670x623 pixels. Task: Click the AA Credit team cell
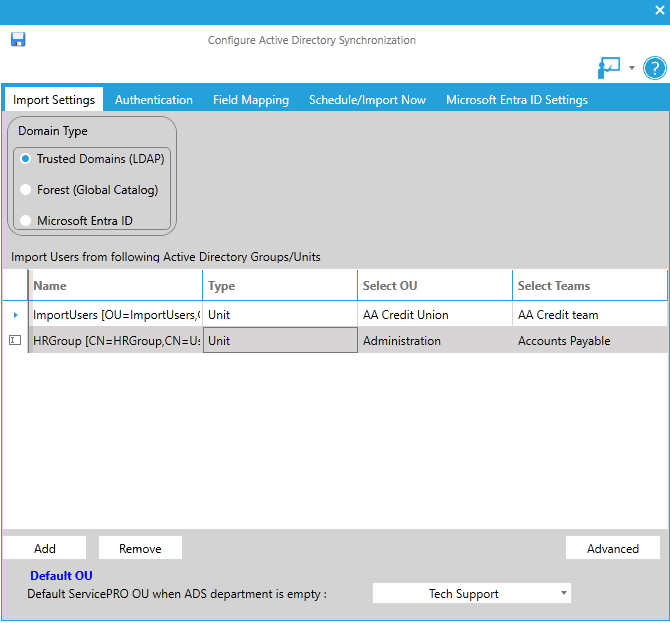pyautogui.click(x=590, y=314)
